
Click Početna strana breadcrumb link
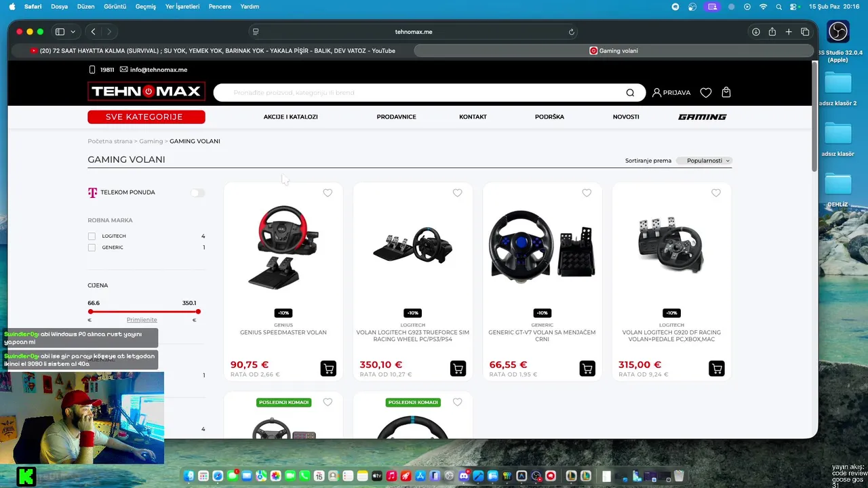tap(110, 141)
